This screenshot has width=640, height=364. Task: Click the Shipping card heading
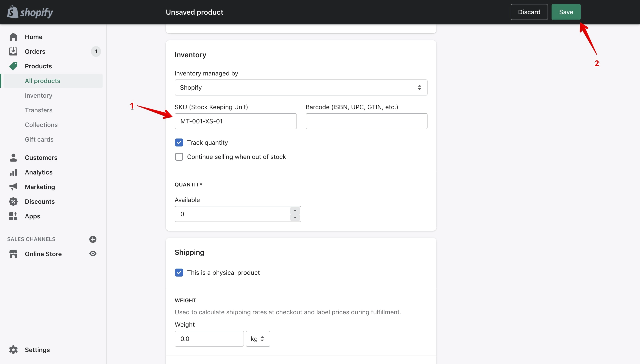190,252
